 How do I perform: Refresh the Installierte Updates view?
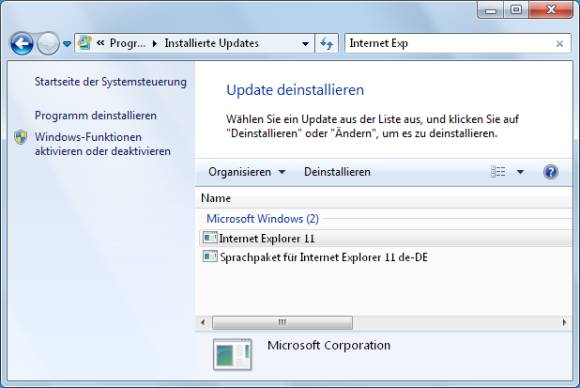click(x=327, y=44)
